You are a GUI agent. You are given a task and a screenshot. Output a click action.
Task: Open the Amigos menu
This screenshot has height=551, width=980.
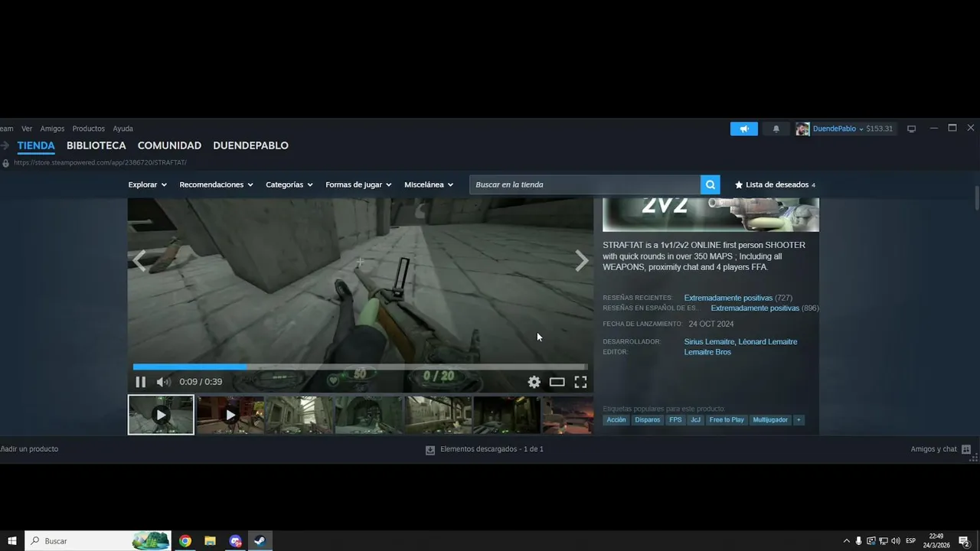53,129
